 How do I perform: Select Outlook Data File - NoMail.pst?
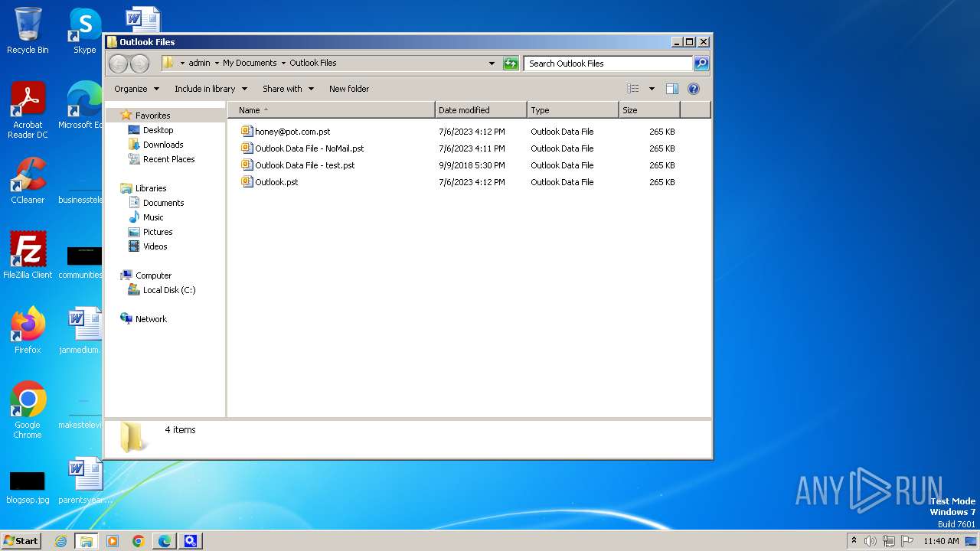pyautogui.click(x=309, y=148)
